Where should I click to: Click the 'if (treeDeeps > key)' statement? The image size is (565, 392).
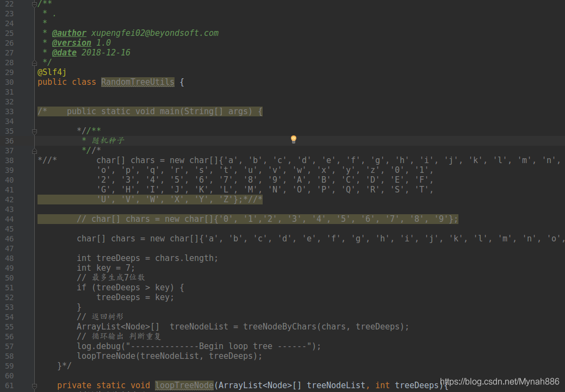click(130, 288)
